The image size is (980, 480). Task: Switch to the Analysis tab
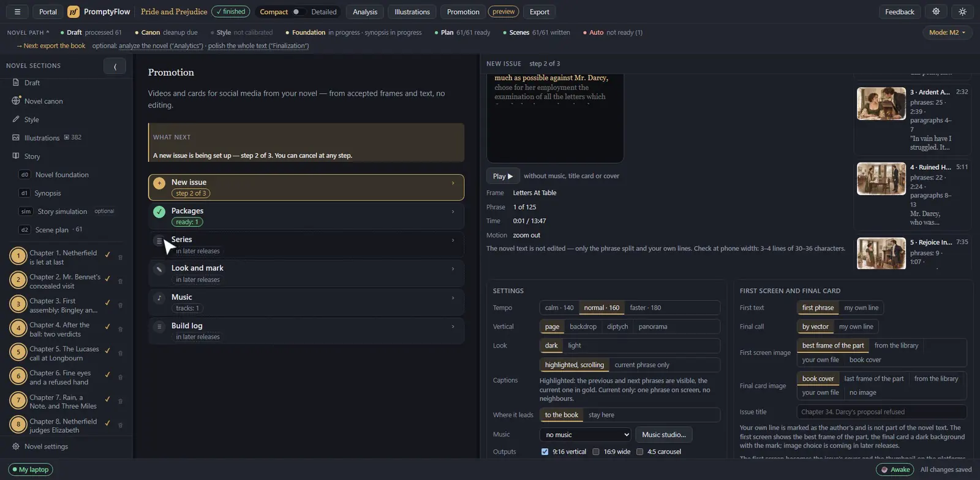coord(365,12)
